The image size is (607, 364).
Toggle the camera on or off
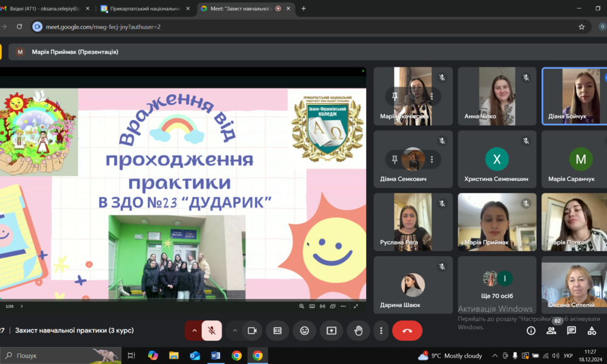pyautogui.click(x=252, y=331)
